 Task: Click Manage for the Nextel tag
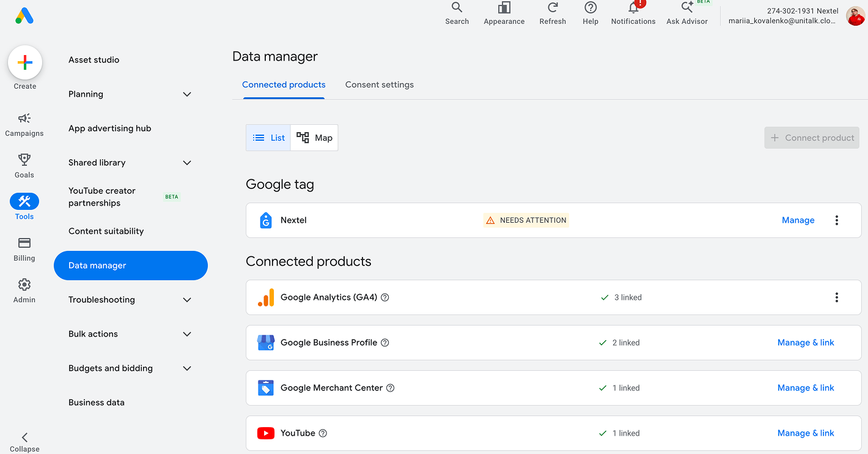(798, 220)
